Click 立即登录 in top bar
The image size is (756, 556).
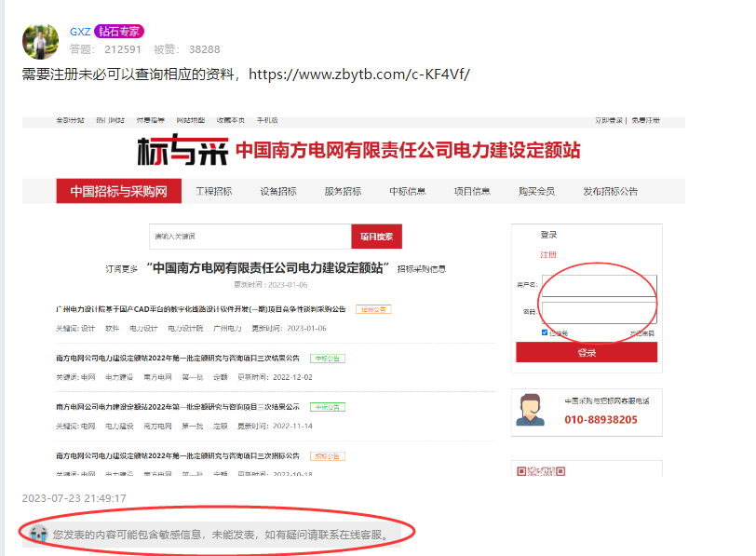point(609,120)
